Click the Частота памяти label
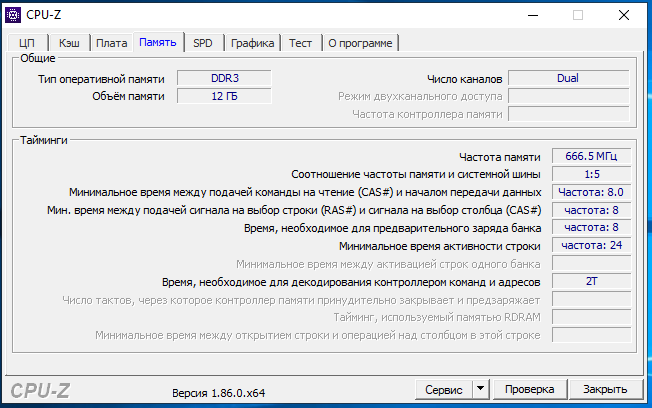The height and width of the screenshot is (408, 652). [x=500, y=157]
